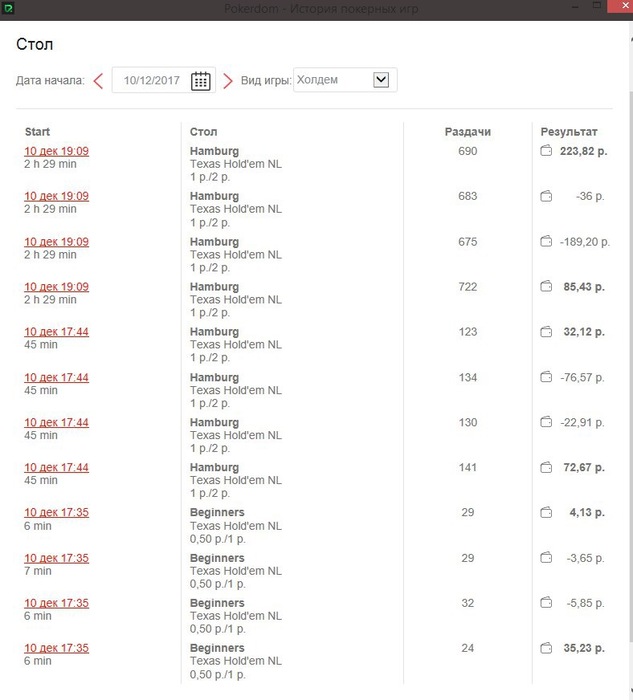
Task: Open first 10 дек 19:09 session with 690 hands
Action: (56, 151)
